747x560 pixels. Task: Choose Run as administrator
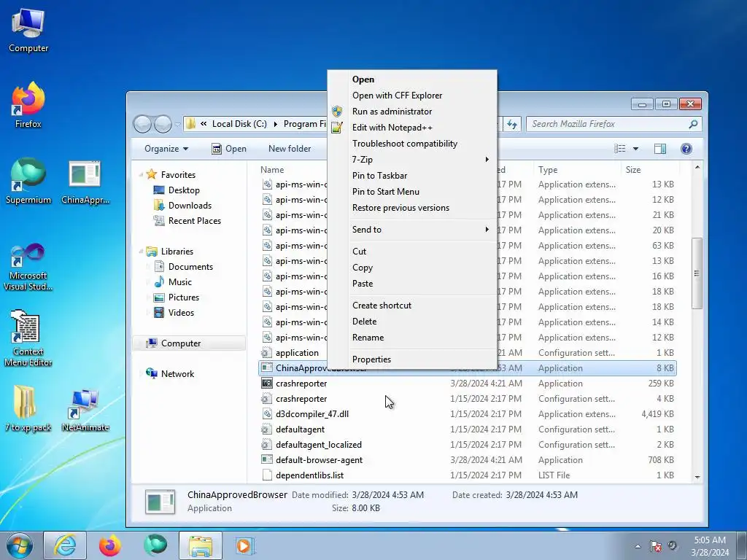click(412, 112)
